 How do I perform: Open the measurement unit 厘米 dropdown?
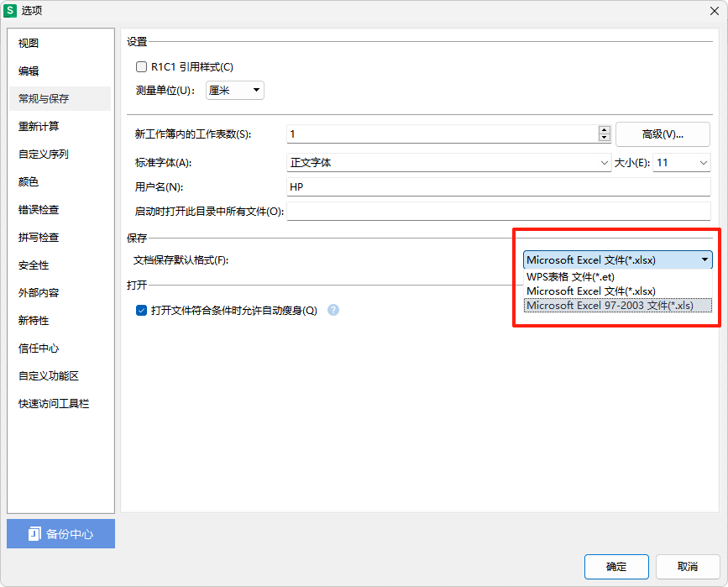click(x=235, y=90)
